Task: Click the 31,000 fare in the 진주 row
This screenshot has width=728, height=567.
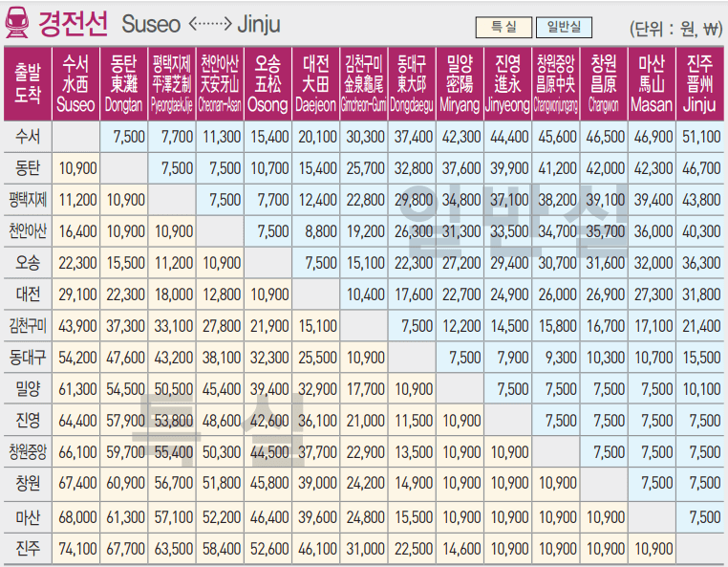Action: point(365,549)
